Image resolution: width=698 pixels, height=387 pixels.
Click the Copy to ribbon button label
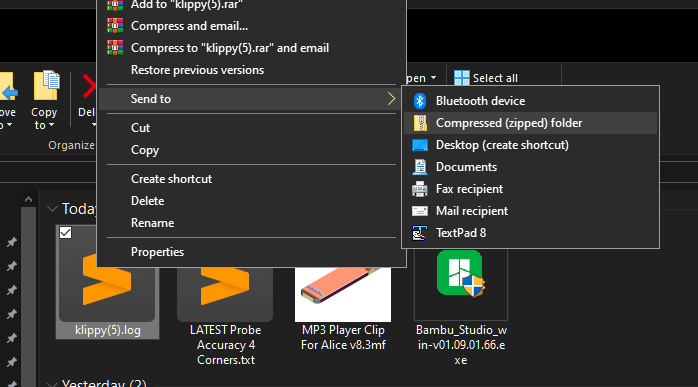[x=44, y=118]
